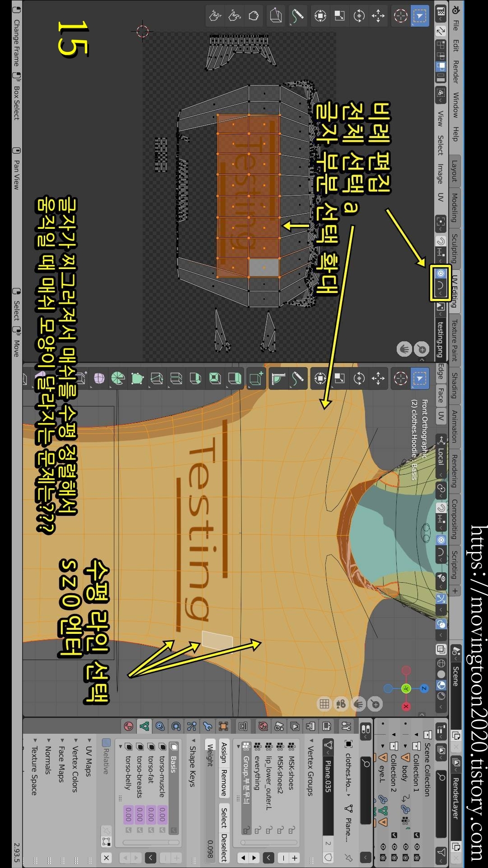Toggle UV sync selection
The image size is (488, 868).
click(x=441, y=30)
